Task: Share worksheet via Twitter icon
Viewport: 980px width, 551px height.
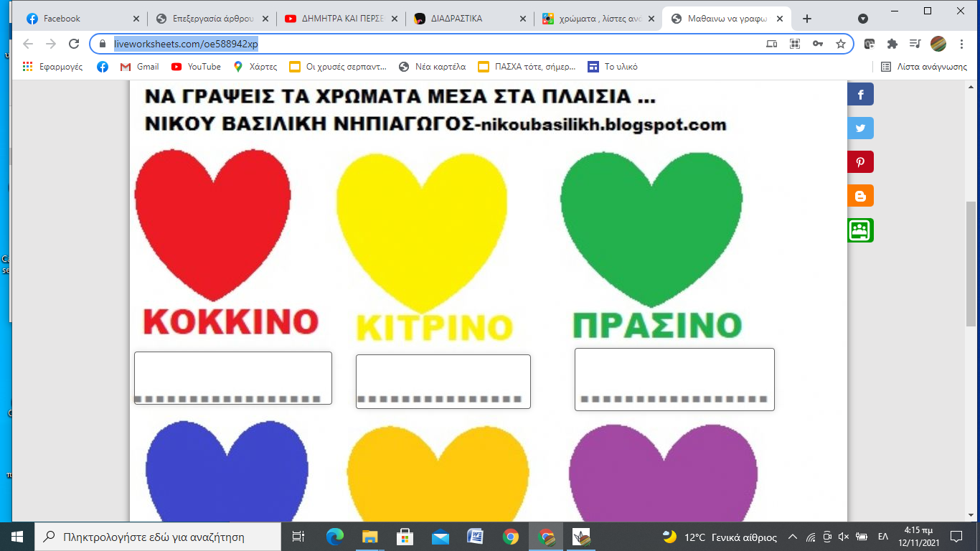Action: tap(860, 128)
